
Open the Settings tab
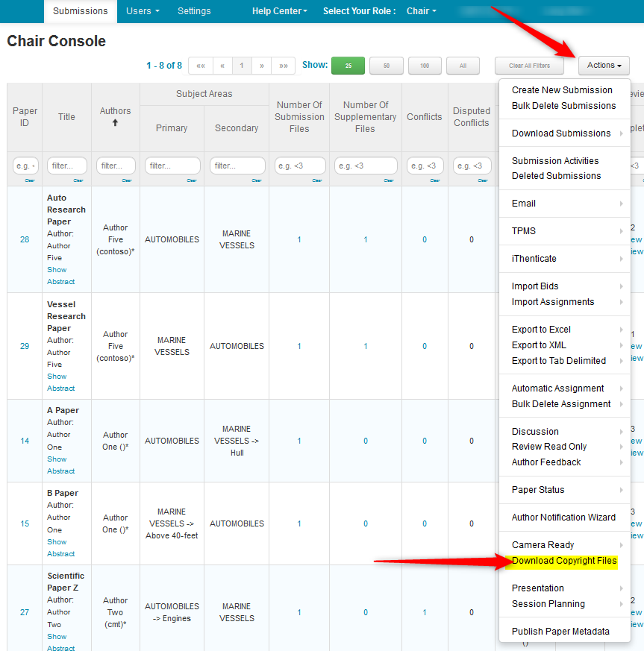coord(194,11)
